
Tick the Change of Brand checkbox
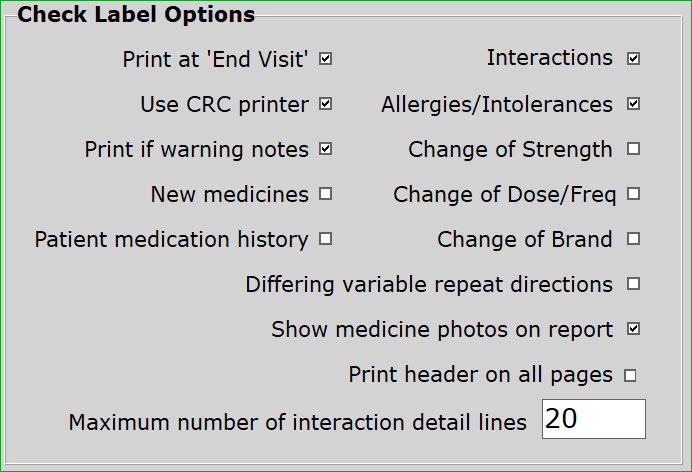pos(634,239)
